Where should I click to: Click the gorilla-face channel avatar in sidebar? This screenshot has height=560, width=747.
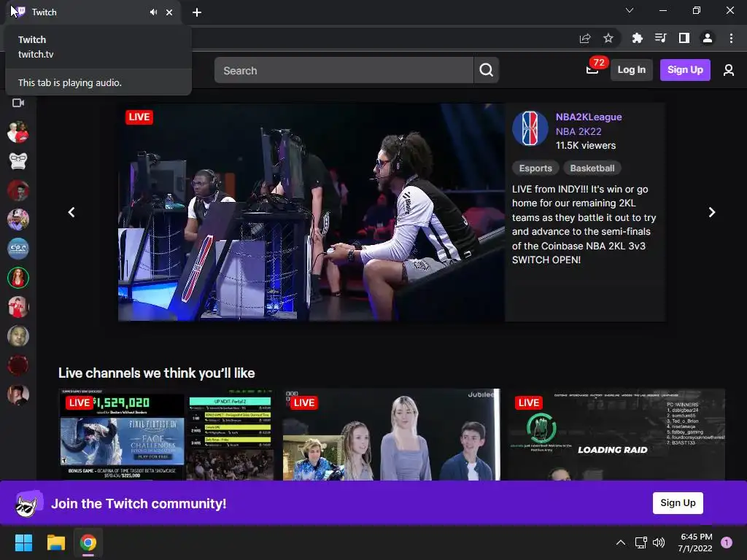[x=18, y=161]
